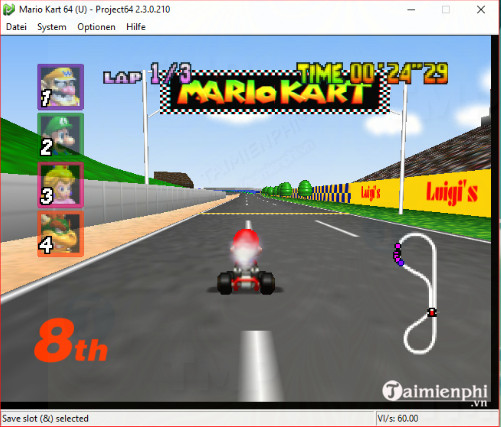
Task: Open the Optionen menu
Action: point(96,27)
